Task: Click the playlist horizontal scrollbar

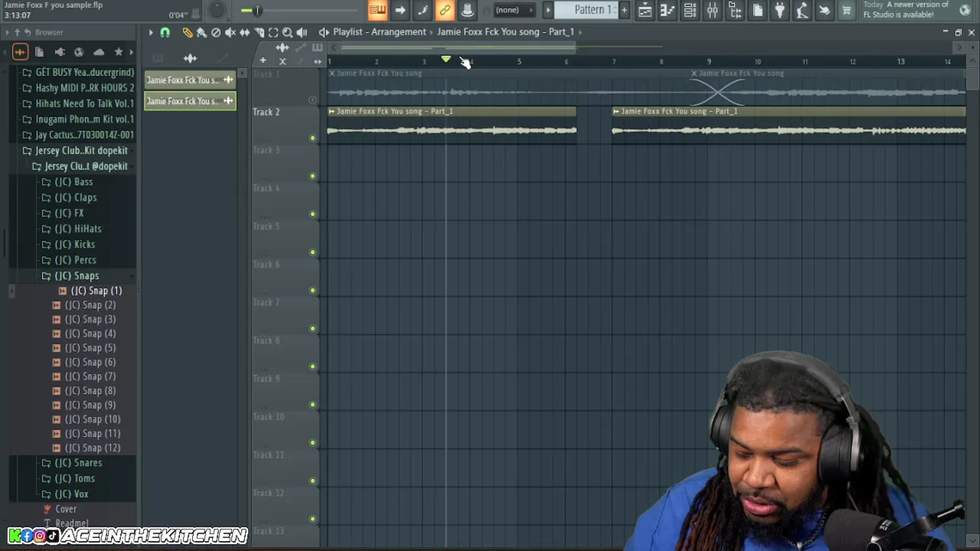Action: pyautogui.click(x=457, y=47)
